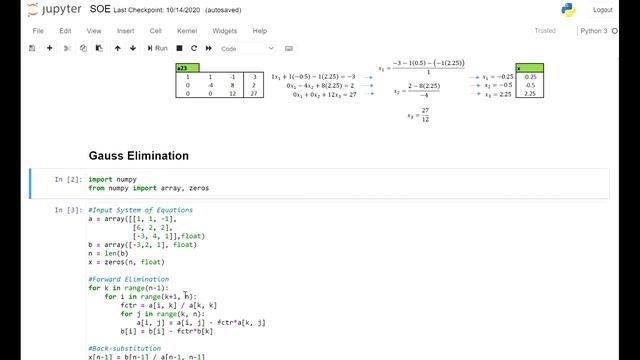The height and width of the screenshot is (360, 640).
Task: Save and checkpoint the notebook
Action: [x=32, y=48]
